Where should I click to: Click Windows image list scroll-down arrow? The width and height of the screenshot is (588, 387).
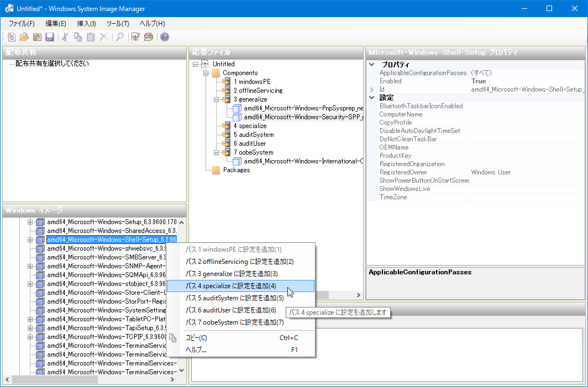click(x=182, y=370)
